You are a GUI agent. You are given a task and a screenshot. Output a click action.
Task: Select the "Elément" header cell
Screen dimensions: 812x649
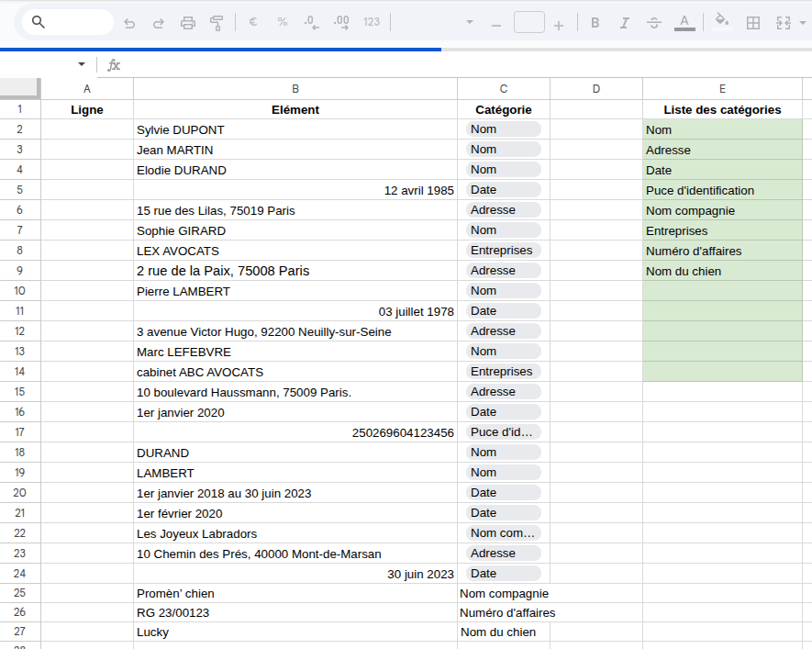click(x=295, y=110)
